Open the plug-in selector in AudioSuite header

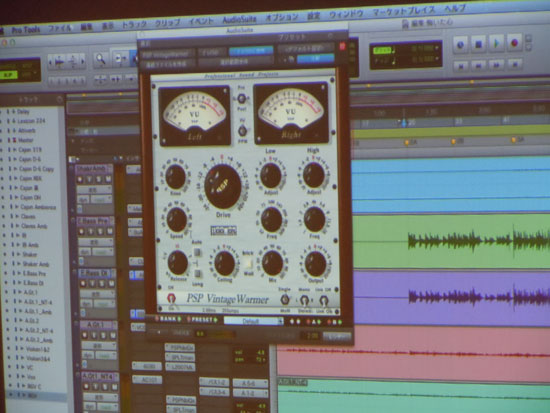168,54
